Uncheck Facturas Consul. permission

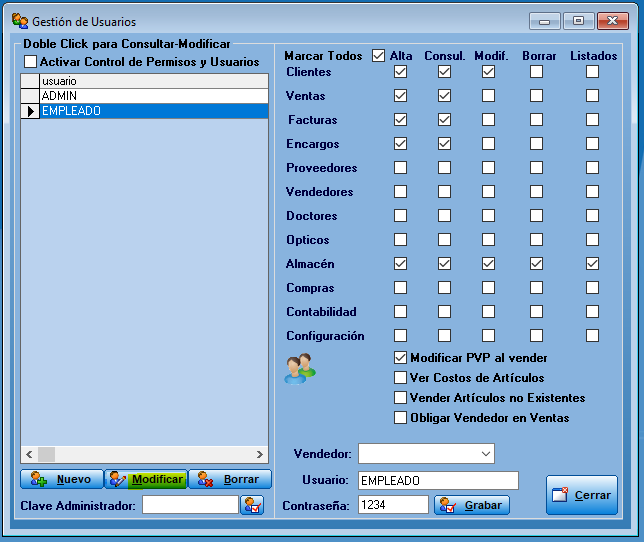pos(444,120)
